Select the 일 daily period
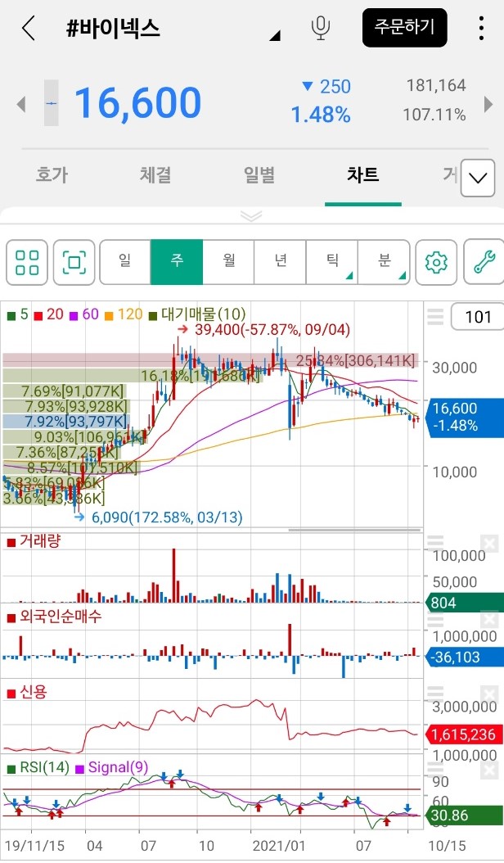 [x=125, y=262]
